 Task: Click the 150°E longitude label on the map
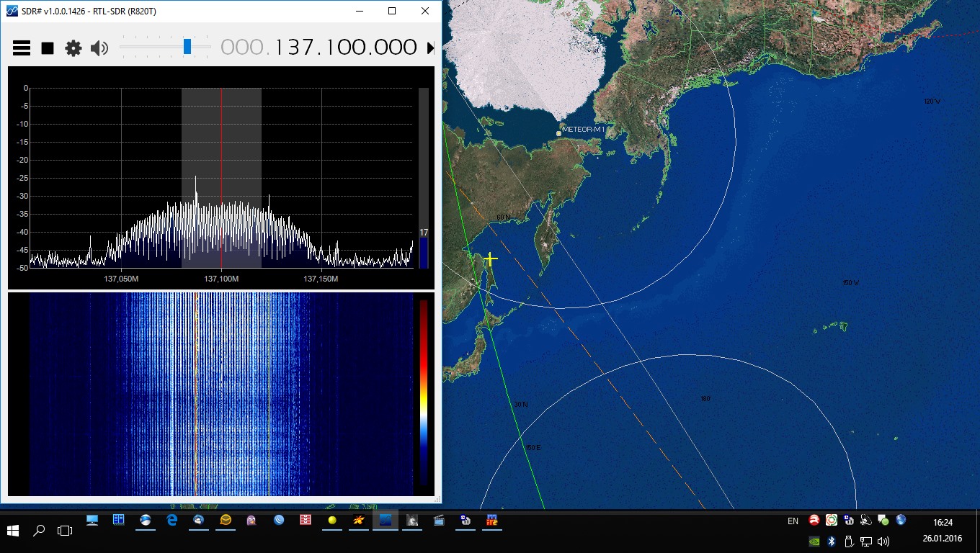[533, 448]
